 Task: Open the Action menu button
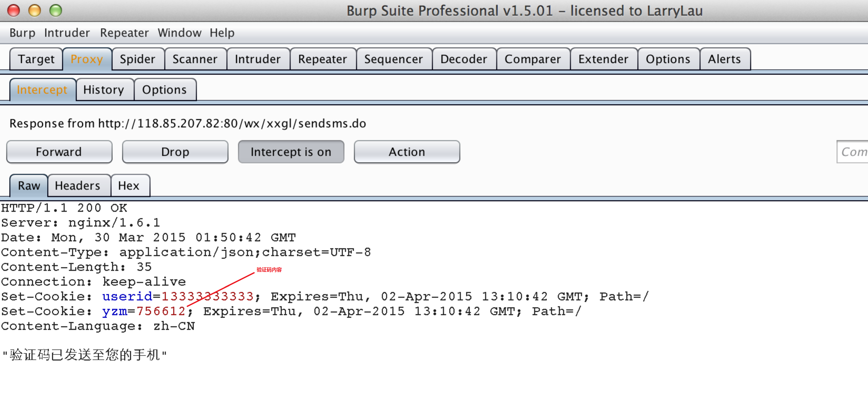coord(407,152)
